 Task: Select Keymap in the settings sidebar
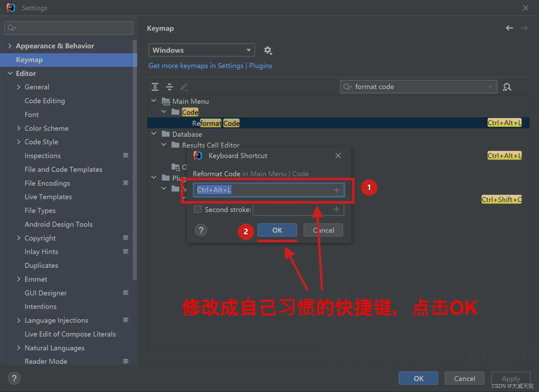coord(29,60)
